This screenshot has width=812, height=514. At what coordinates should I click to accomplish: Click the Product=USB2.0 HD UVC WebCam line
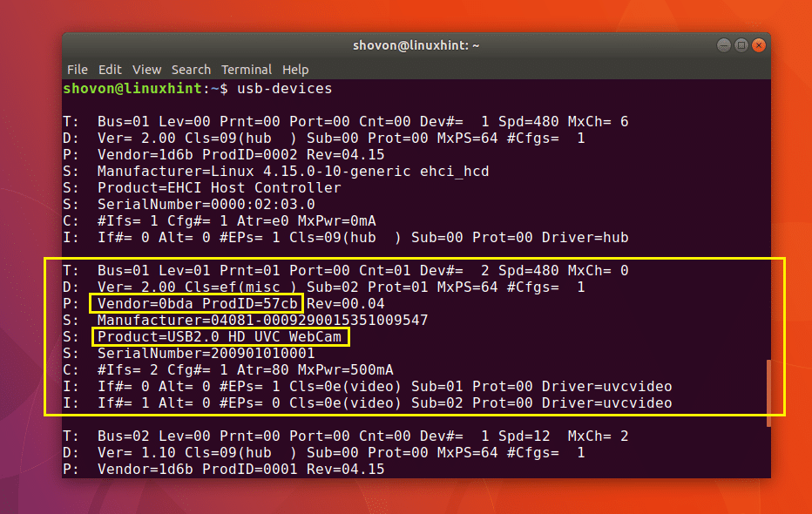coord(220,336)
